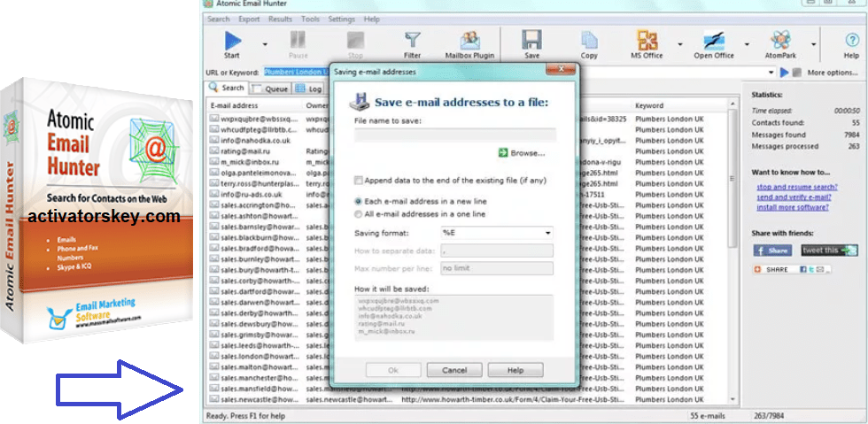868x424 pixels.
Task: Click the Start search toolbar icon
Action: coord(232,43)
